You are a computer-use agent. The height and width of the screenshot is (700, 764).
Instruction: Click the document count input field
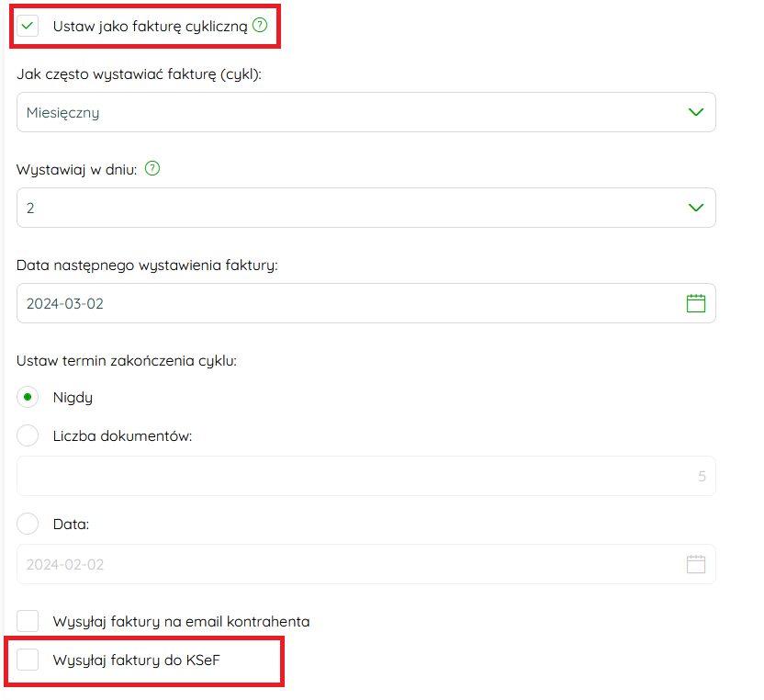tap(365, 476)
